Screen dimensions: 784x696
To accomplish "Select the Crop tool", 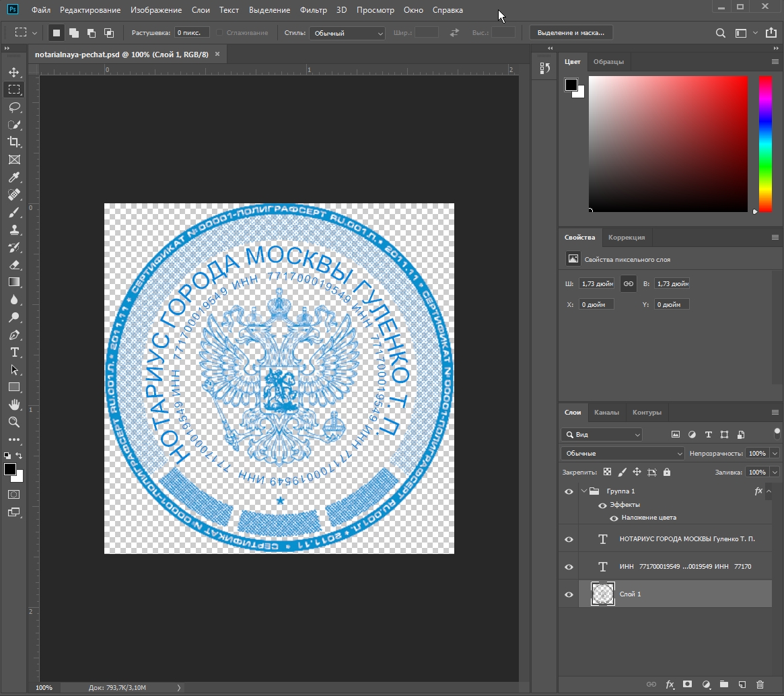I will (x=14, y=142).
